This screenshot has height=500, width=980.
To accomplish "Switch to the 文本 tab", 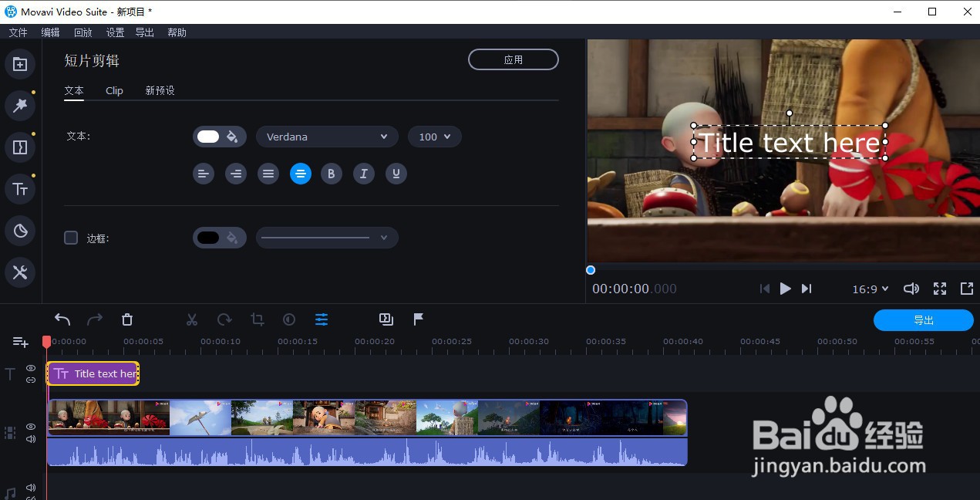I will pyautogui.click(x=74, y=90).
